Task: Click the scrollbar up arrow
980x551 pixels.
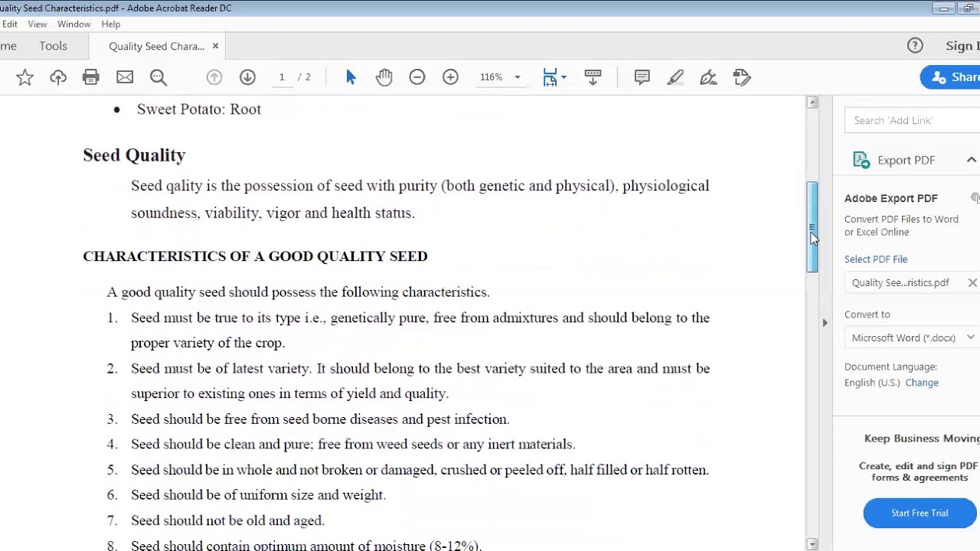Action: (x=812, y=102)
